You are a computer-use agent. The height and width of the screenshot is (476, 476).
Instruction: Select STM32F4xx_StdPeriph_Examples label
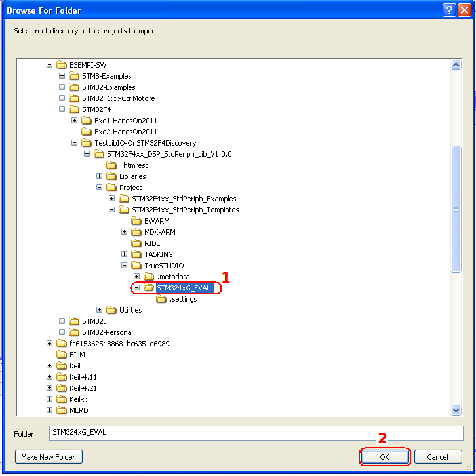coord(184,199)
